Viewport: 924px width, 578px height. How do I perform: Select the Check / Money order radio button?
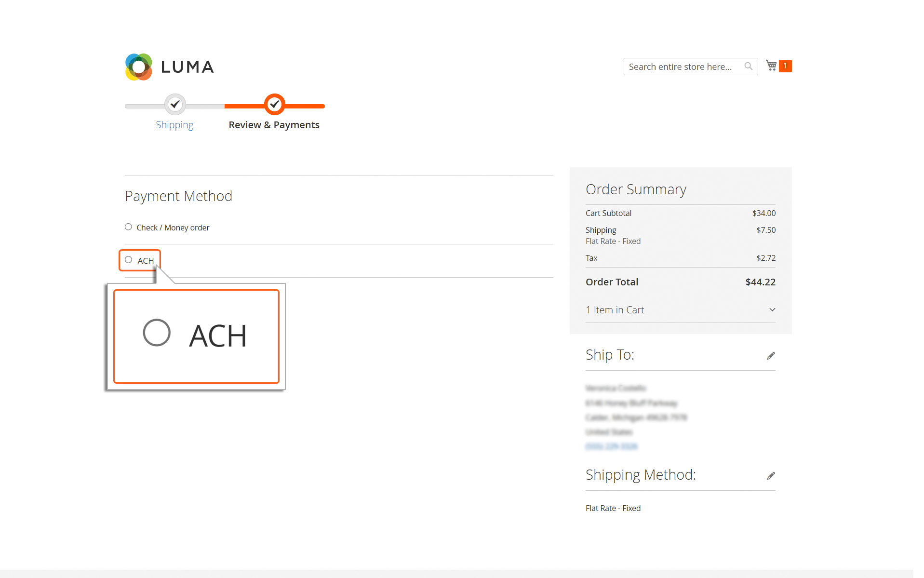pyautogui.click(x=128, y=227)
